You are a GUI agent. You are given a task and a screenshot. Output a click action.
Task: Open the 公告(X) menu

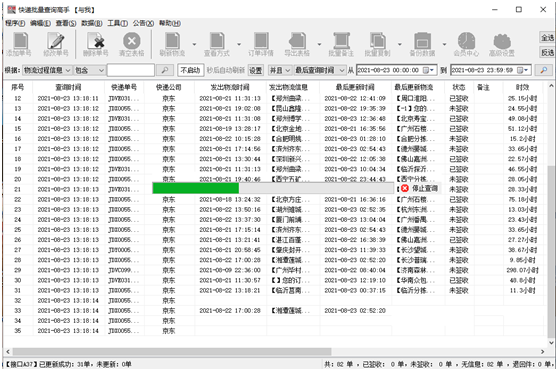143,23
